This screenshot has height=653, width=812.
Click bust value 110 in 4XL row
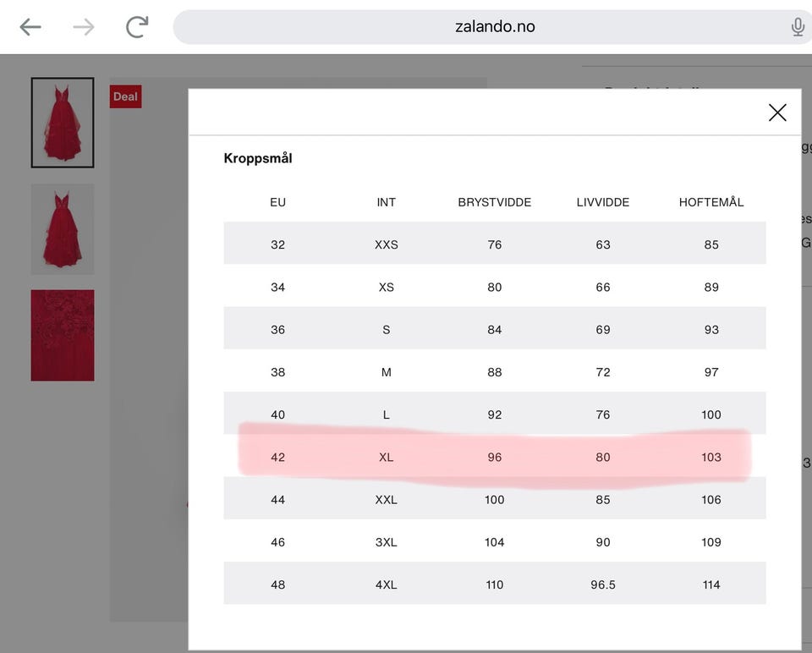[495, 584]
